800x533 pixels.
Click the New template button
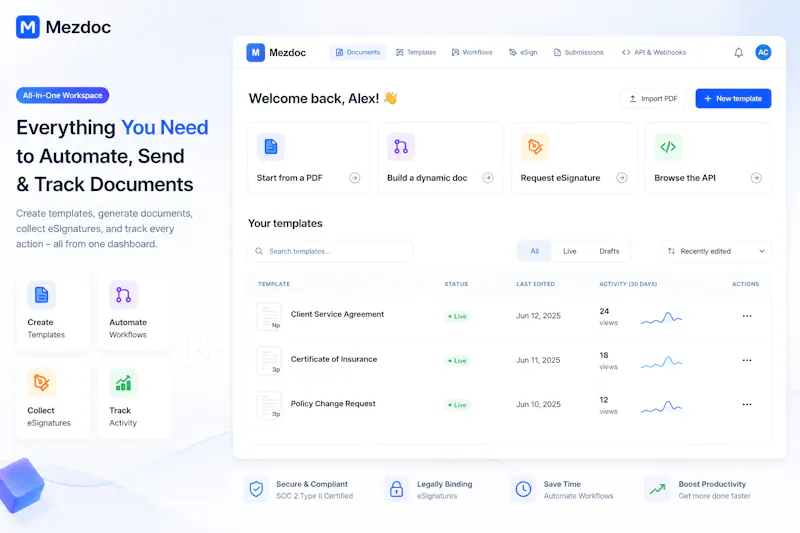733,98
